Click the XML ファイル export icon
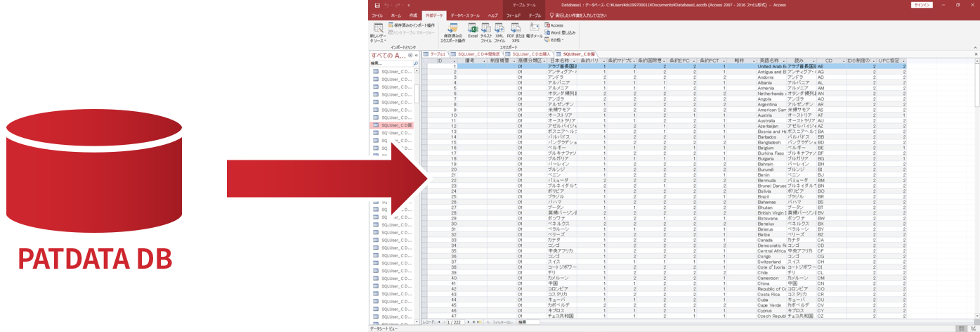Screen dimensions: 980x332 pyautogui.click(x=499, y=32)
